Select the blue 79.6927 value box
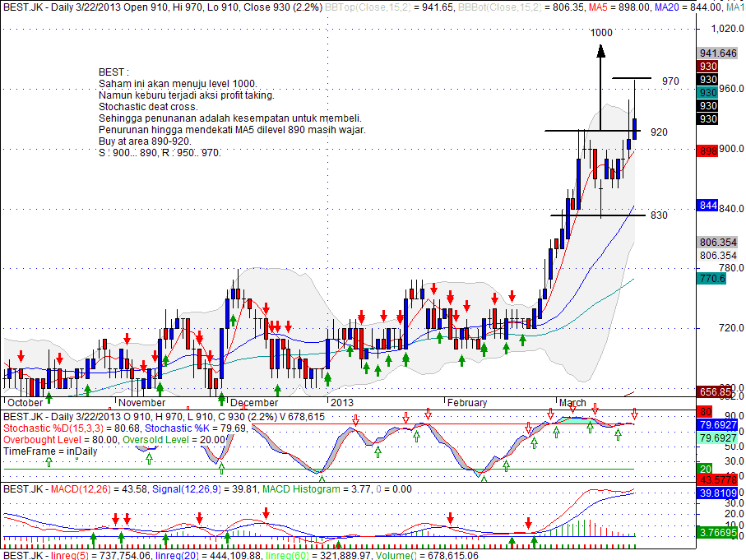746x560 pixels. [x=718, y=425]
